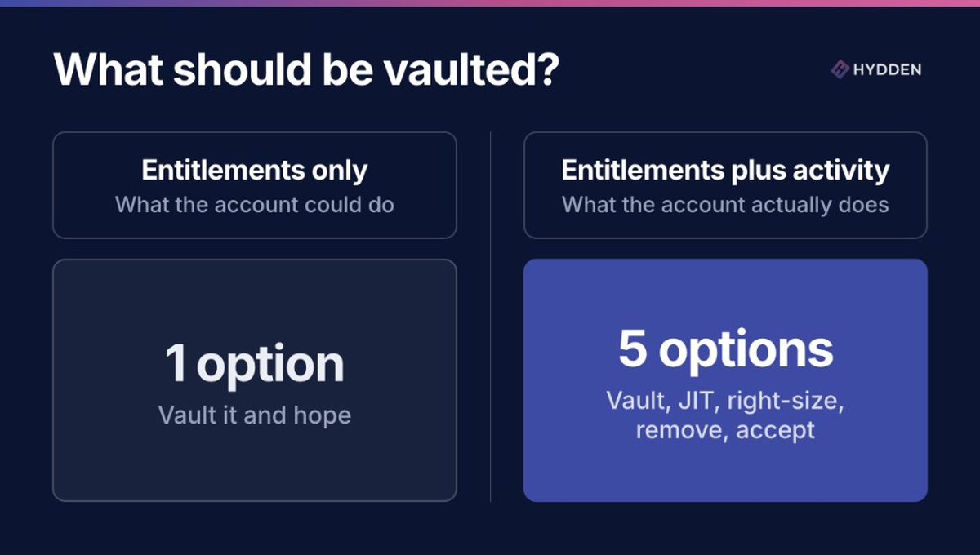The height and width of the screenshot is (555, 980).
Task: Click the word "accept" in blue card
Action: [775, 431]
